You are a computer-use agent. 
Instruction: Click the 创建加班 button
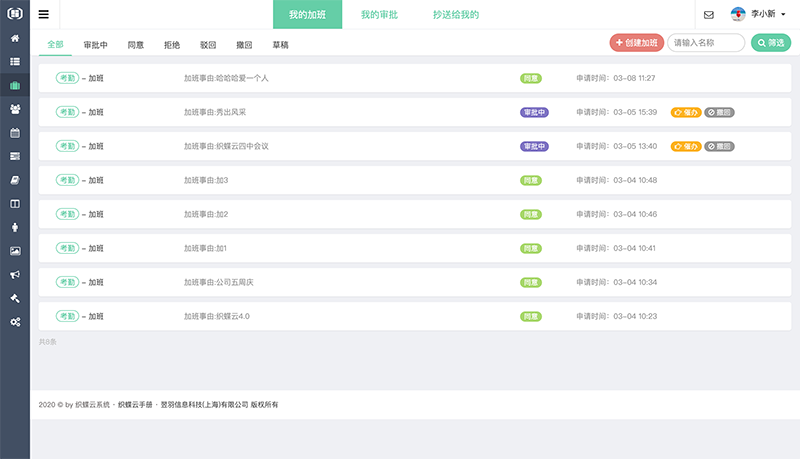pos(637,43)
